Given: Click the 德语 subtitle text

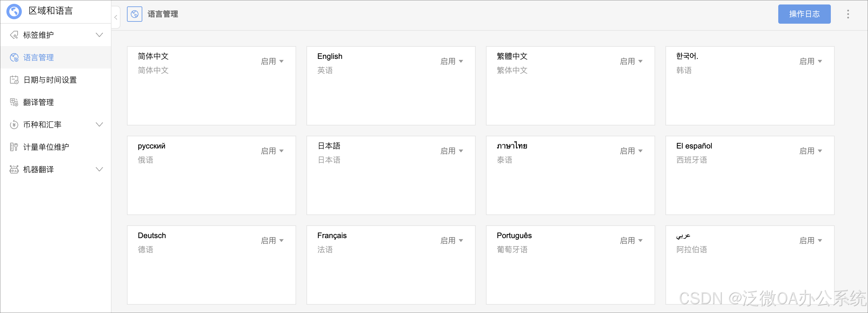Looking at the screenshot, I should [146, 249].
